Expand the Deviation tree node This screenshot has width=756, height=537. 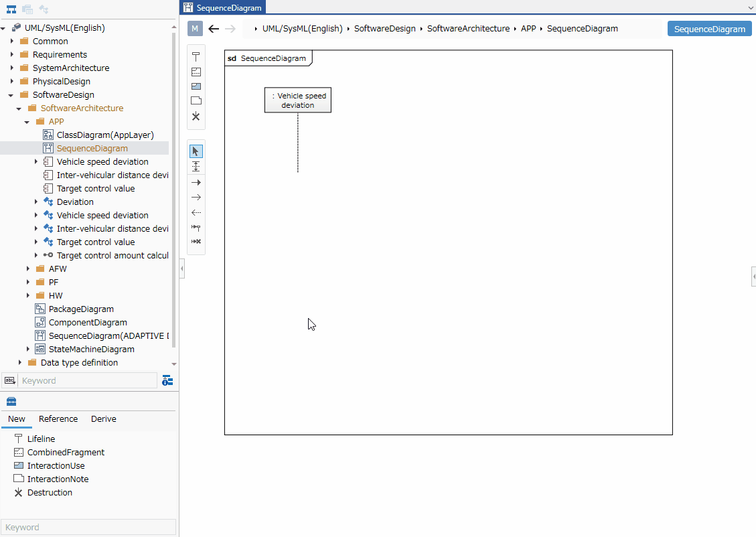pos(36,202)
